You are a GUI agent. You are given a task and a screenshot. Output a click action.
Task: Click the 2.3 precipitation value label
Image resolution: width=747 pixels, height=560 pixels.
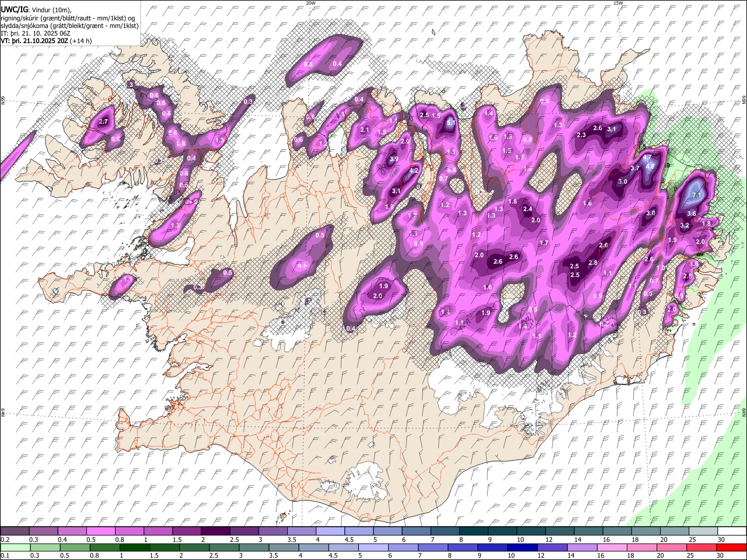coord(581,135)
